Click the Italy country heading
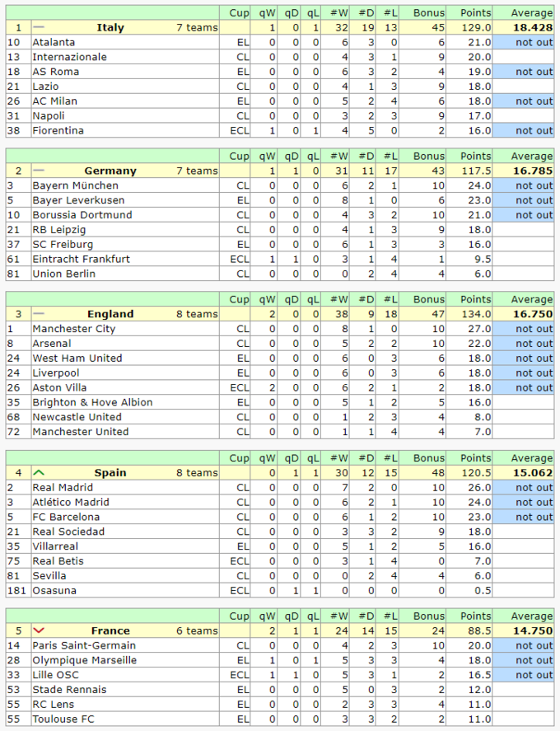This screenshot has width=560, height=731. tap(110, 27)
